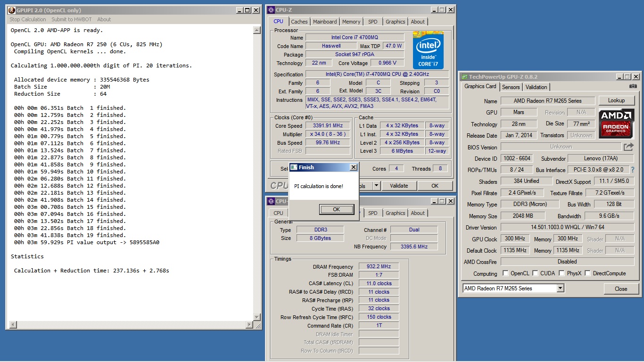Click the Validate button in CPU-Z

pos(399,186)
